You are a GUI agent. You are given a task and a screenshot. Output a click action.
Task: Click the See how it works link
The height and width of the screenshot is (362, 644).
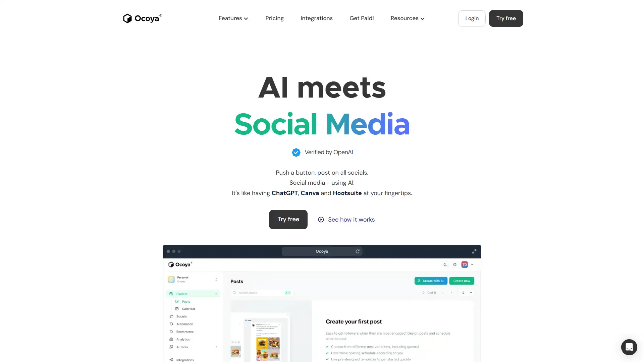346,219
